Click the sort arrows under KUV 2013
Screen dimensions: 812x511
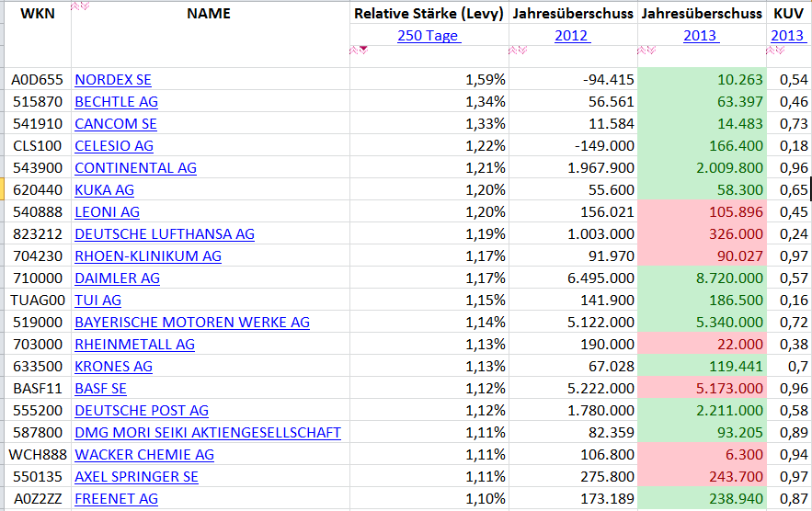click(775, 51)
